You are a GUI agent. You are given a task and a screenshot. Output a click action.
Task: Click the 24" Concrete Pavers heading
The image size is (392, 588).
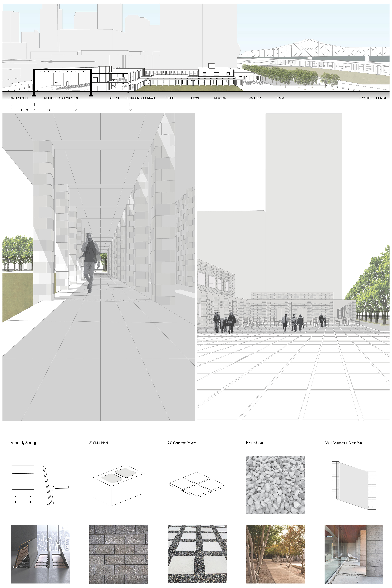(182, 443)
